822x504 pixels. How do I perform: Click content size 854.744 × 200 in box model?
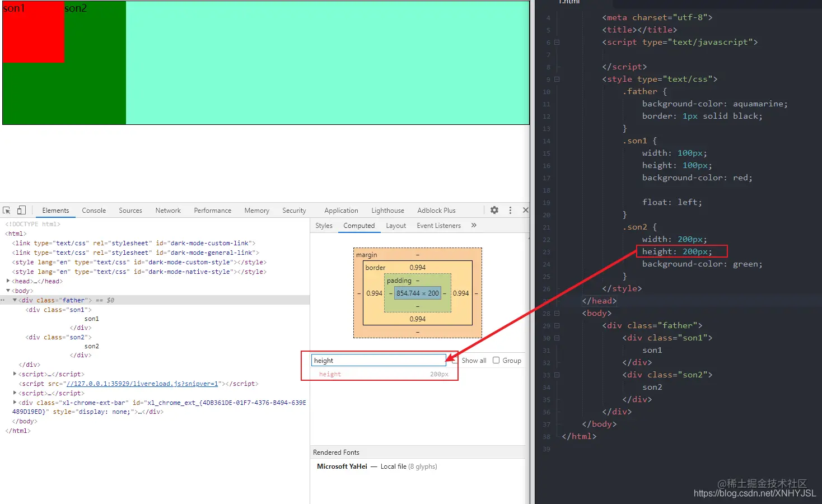click(x=418, y=293)
